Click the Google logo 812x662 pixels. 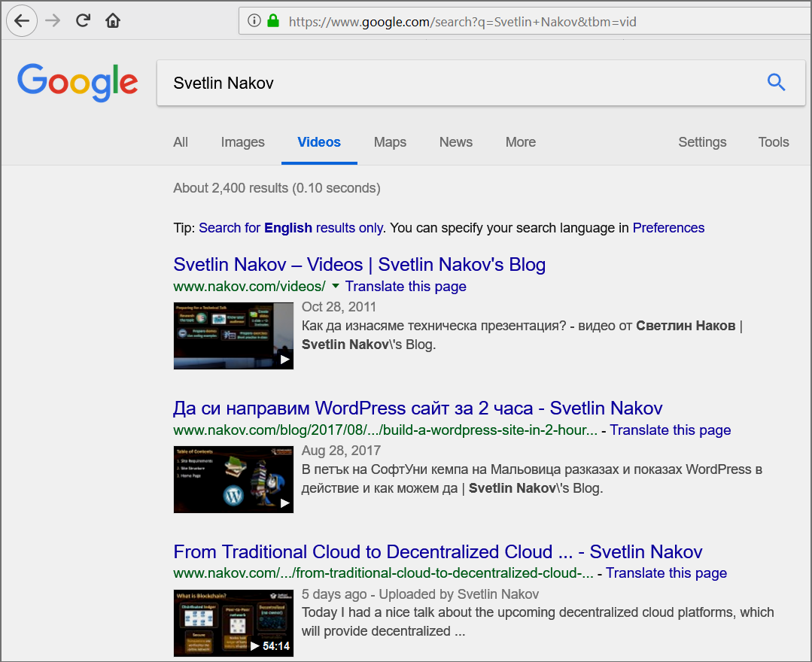[x=77, y=83]
